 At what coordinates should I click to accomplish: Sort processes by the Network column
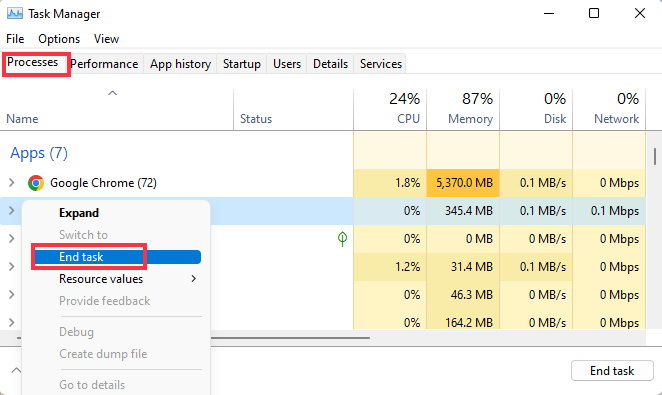coord(609,109)
